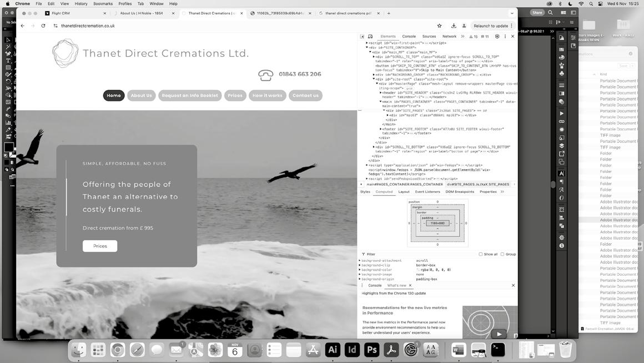Show more Styles sidebar tabs via chevron
The height and width of the screenshot is (363, 644).
(x=502, y=192)
